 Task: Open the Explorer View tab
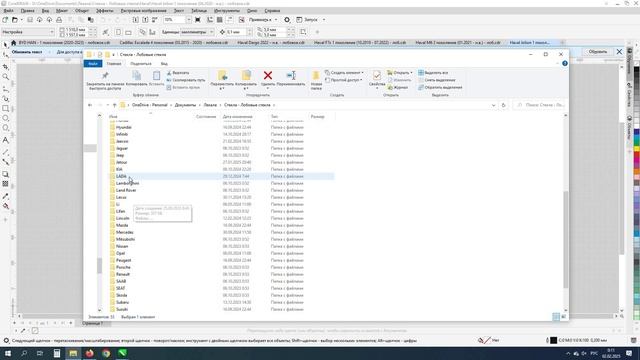tap(164, 64)
